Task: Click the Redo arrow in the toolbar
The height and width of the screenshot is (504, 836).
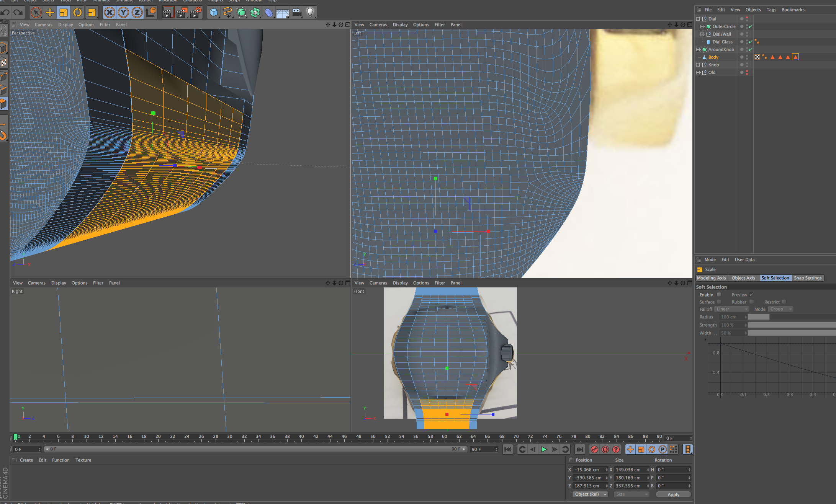Action: tap(18, 13)
